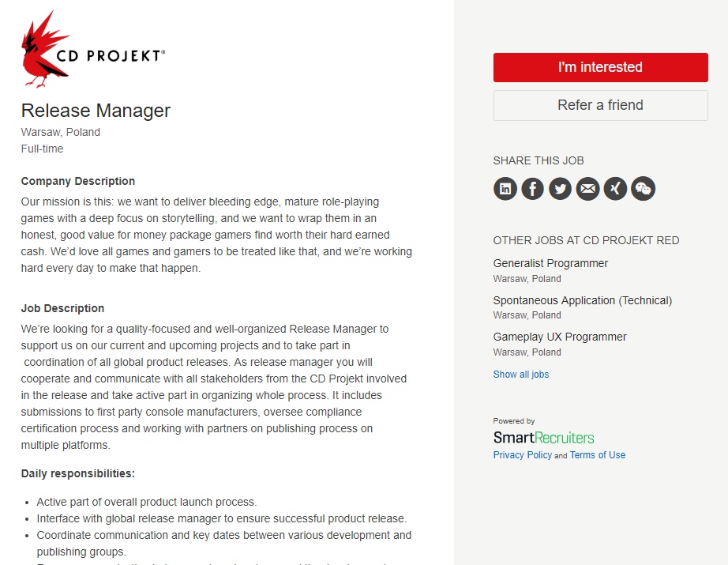Viewport: 728px width, 565px height.
Task: Open the Generalist Programmer job listing
Action: (550, 263)
